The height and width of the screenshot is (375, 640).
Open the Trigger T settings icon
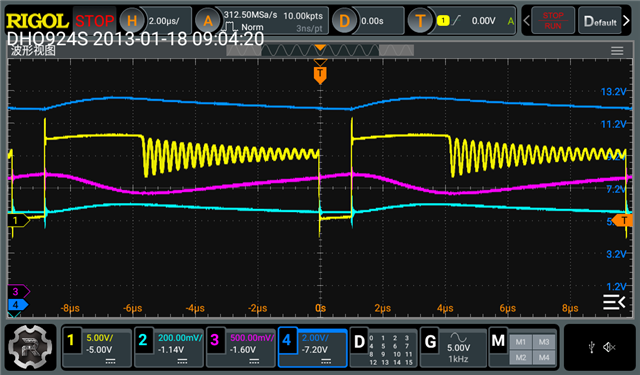[420, 20]
